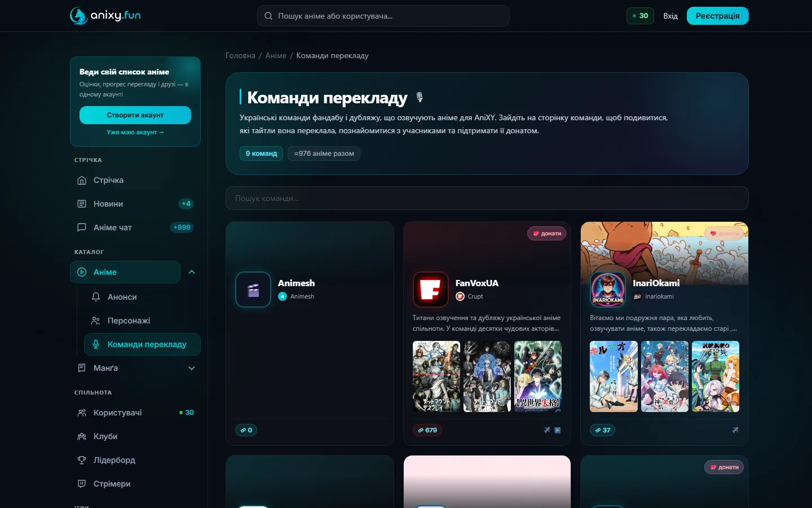The width and height of the screenshot is (812, 508).
Task: Click the online counter 30 in the header
Action: tap(640, 16)
